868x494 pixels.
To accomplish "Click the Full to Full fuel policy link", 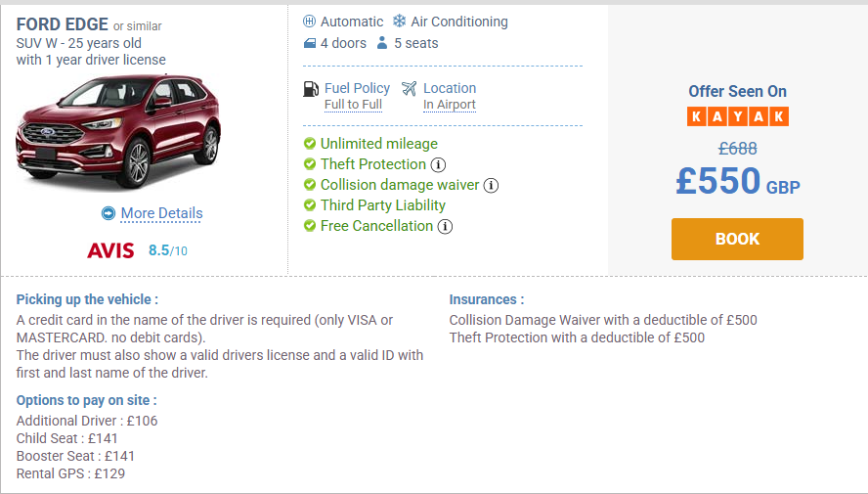I will tap(353, 105).
